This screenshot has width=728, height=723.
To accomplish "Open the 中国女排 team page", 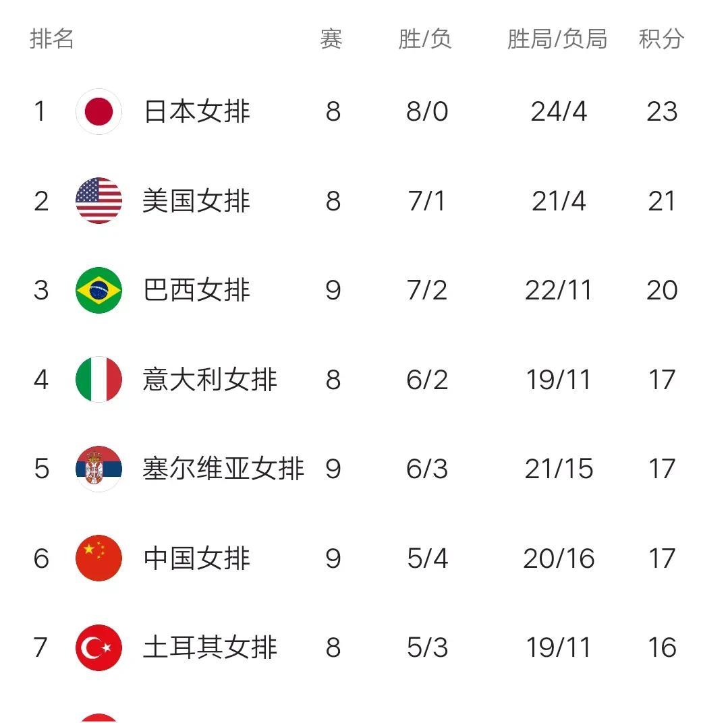I will click(197, 558).
